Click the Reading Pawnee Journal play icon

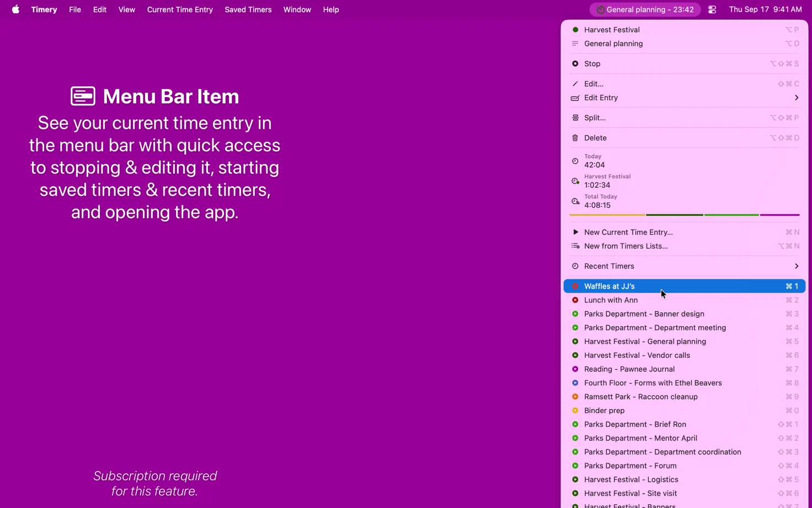(575, 369)
